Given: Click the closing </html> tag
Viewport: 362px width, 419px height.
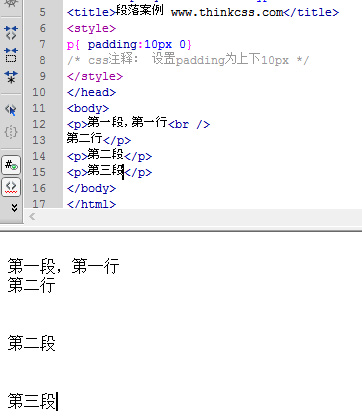Looking at the screenshot, I should (91, 204).
